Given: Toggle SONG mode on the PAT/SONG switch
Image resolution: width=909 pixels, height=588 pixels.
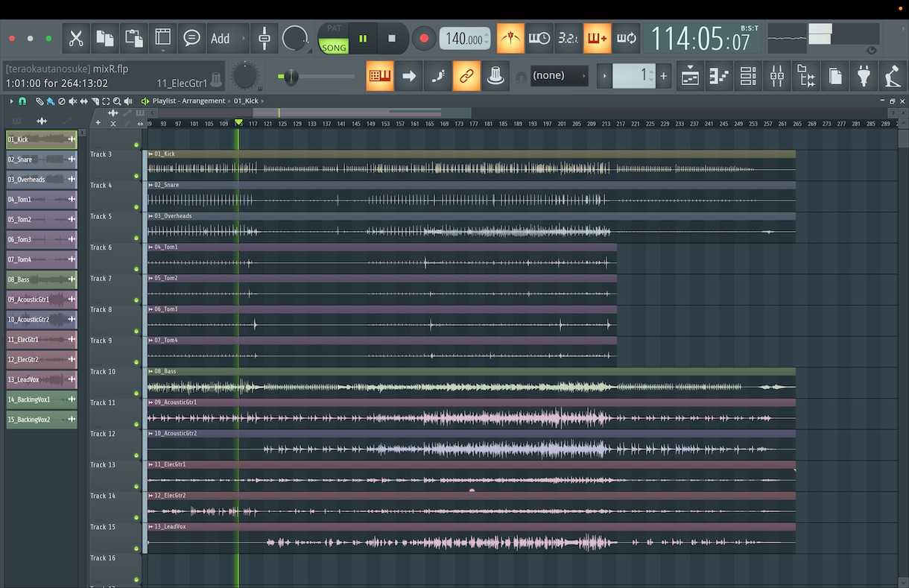Looking at the screenshot, I should click(x=334, y=47).
